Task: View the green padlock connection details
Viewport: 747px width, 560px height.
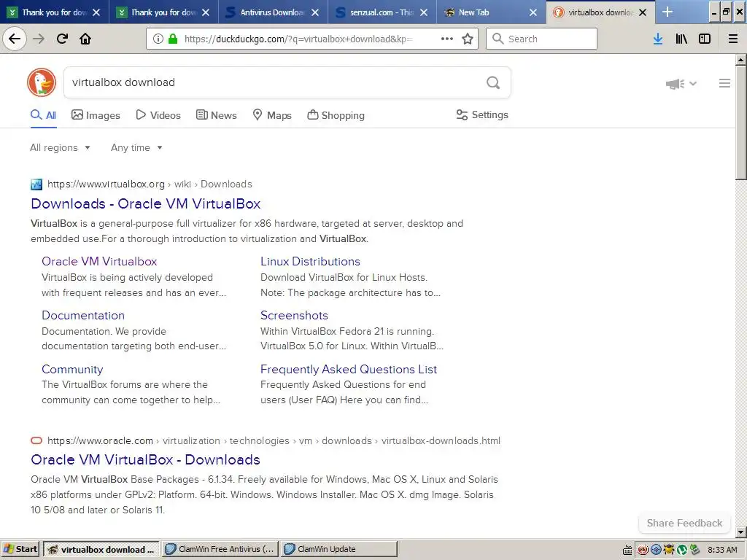Action: [x=173, y=39]
